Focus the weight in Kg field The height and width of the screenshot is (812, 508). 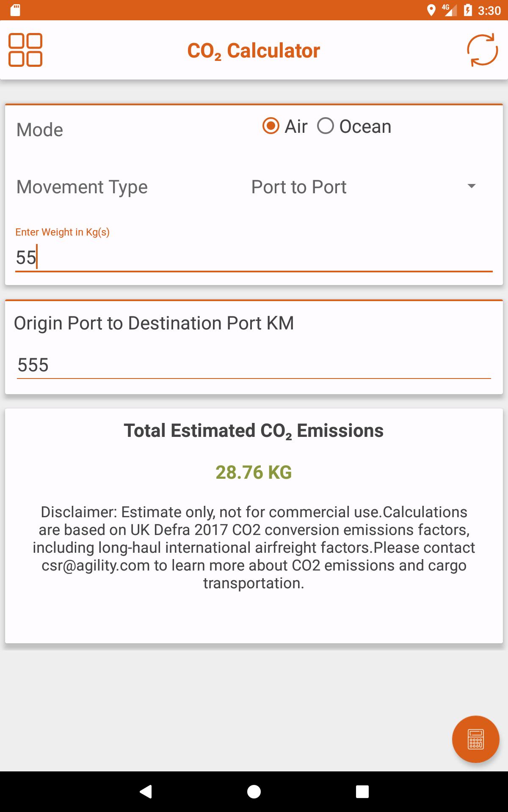(254, 257)
